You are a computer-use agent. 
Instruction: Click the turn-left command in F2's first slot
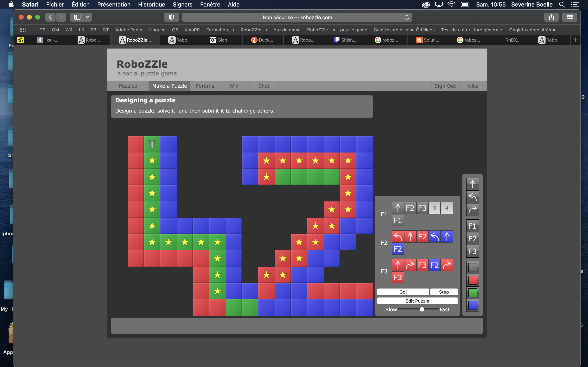click(398, 236)
